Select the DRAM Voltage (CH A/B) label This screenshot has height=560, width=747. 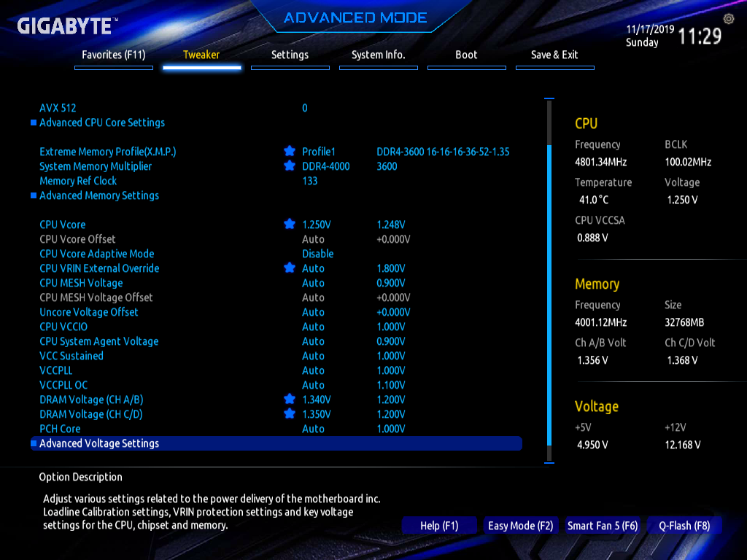[x=91, y=400]
